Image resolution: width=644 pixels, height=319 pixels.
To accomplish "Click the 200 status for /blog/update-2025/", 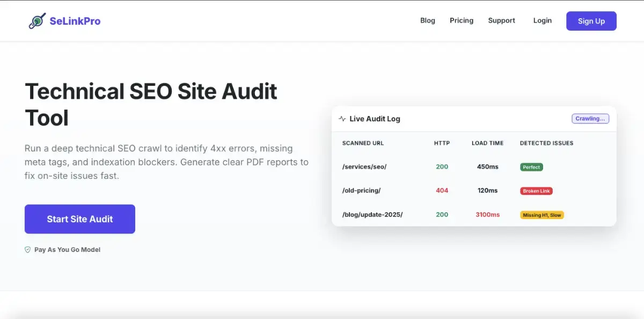I will point(442,215).
